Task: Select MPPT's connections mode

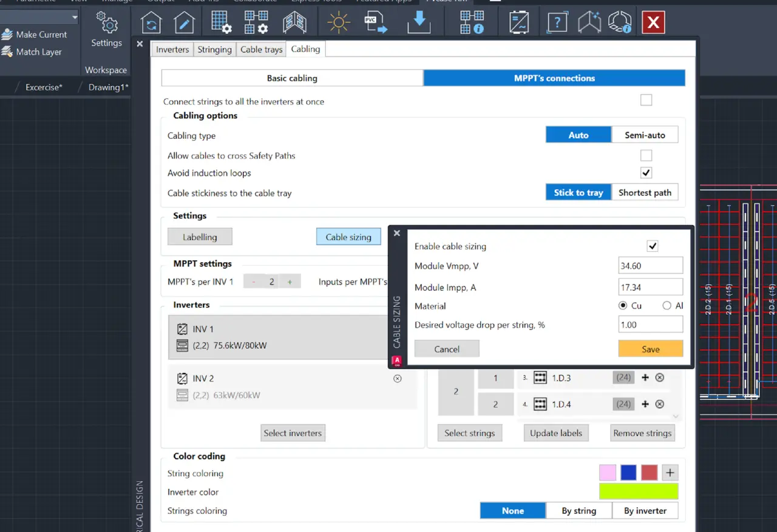Action: pyautogui.click(x=554, y=78)
